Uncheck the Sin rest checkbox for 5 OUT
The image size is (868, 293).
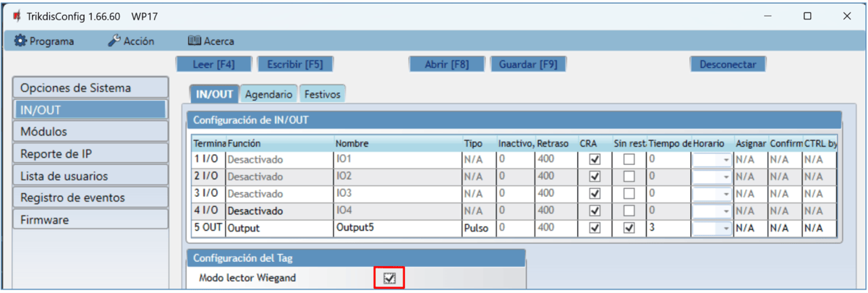coord(629,228)
